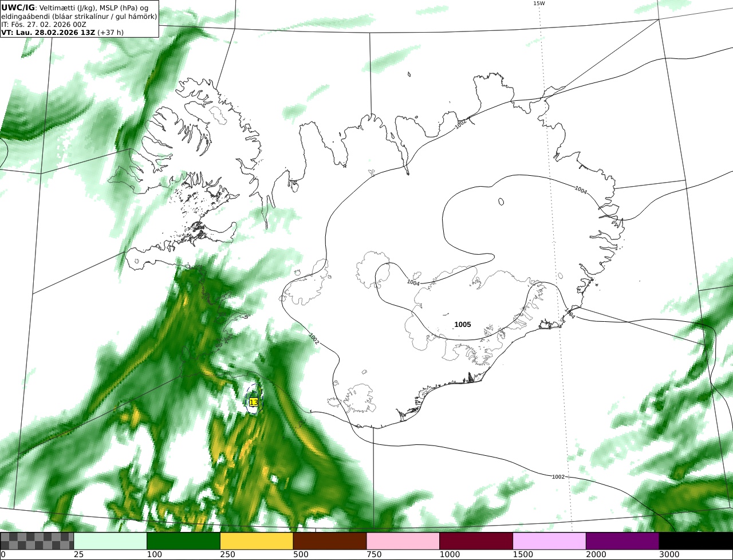This screenshot has height=560, width=733.
Task: Click the 'IT: Fös. 27. 02. 2026 00Z' line
Action: tap(43, 25)
